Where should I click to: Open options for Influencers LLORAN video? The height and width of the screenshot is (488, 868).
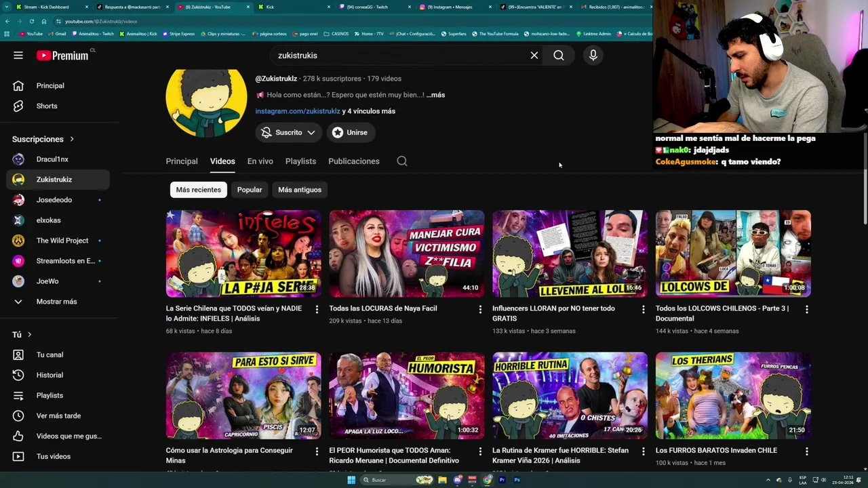click(x=644, y=309)
